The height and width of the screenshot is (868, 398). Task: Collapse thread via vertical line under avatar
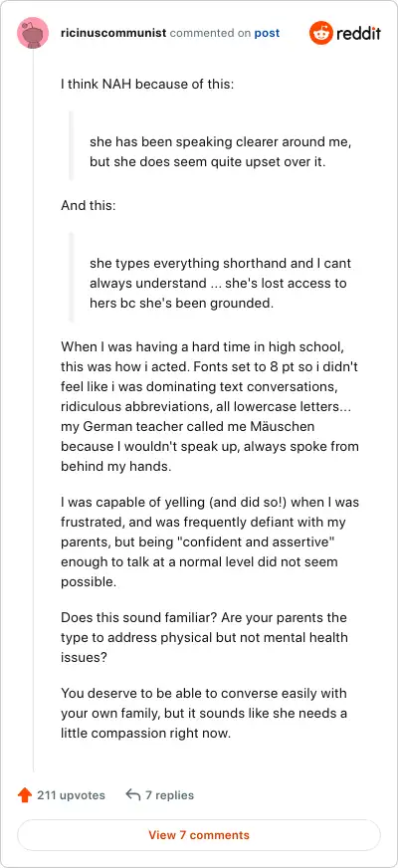33,411
